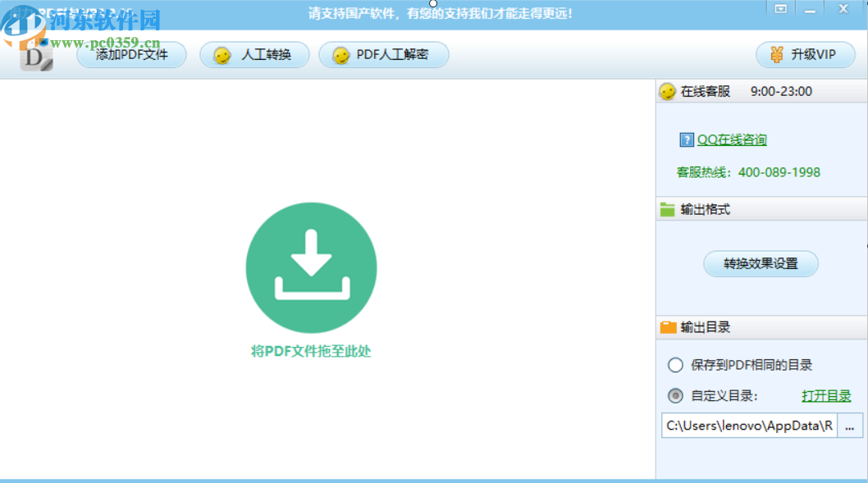Click the smiley icon on PDF人工解密 button
Image resolution: width=868 pixels, height=483 pixels.
[339, 56]
